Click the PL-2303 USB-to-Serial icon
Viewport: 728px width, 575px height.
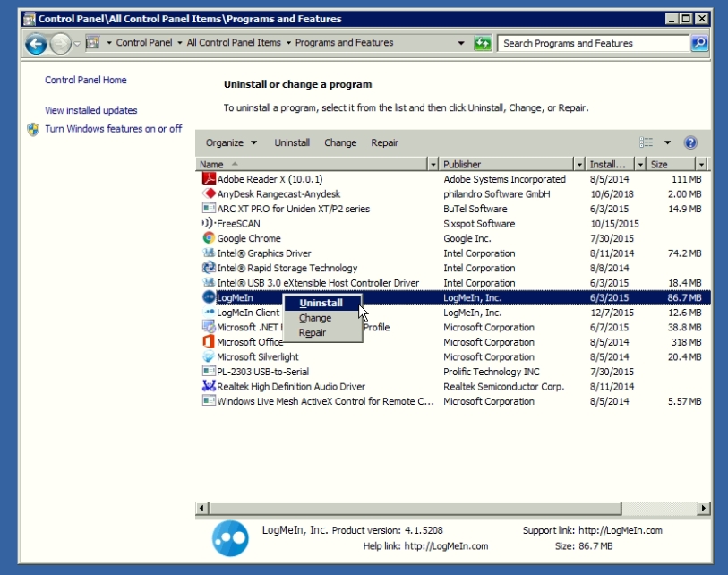pos(209,372)
